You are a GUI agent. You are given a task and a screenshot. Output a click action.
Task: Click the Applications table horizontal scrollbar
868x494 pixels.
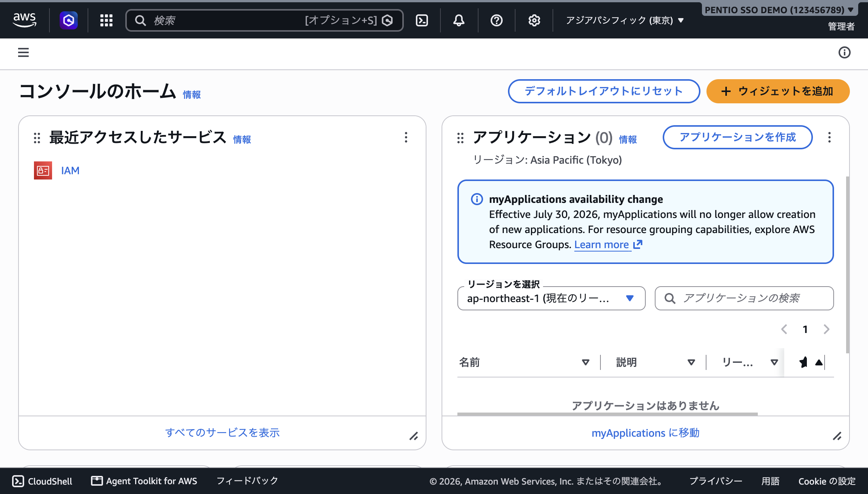[x=608, y=414]
